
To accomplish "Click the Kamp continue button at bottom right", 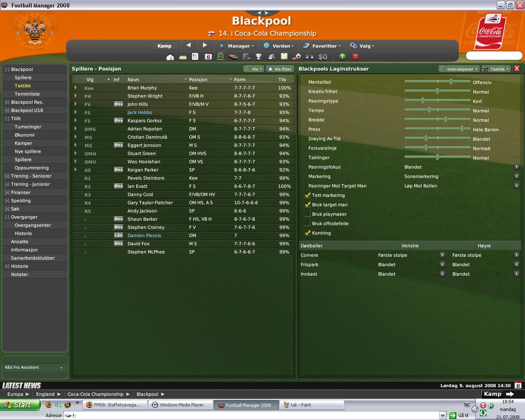I will pos(499,394).
